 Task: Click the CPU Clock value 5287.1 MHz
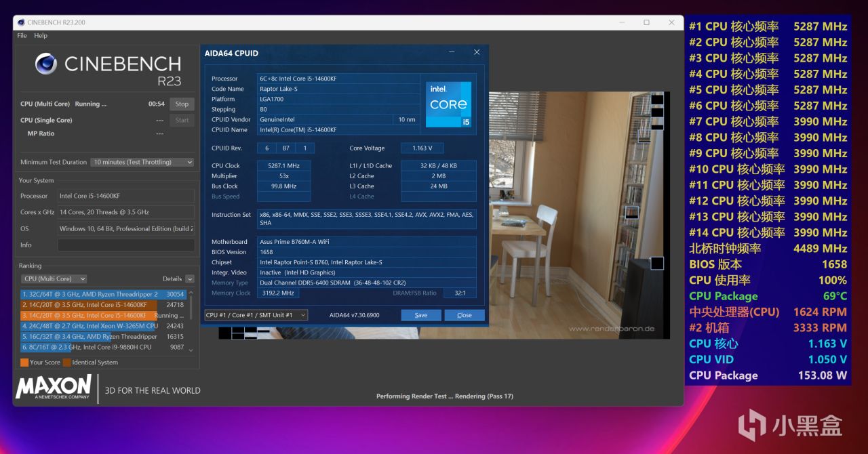283,165
